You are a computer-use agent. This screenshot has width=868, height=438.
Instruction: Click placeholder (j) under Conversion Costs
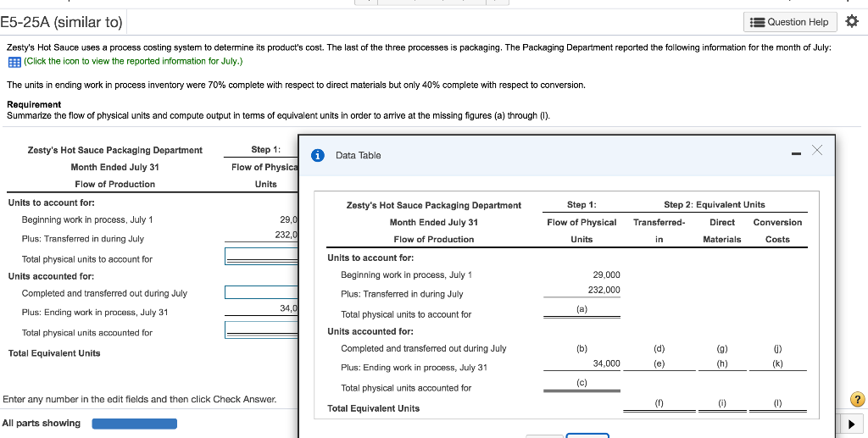coord(778,348)
